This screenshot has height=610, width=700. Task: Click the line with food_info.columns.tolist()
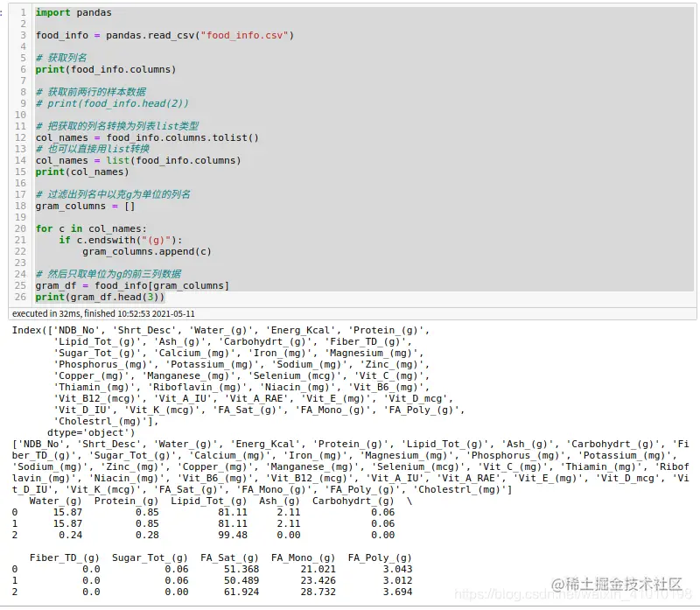click(x=147, y=137)
